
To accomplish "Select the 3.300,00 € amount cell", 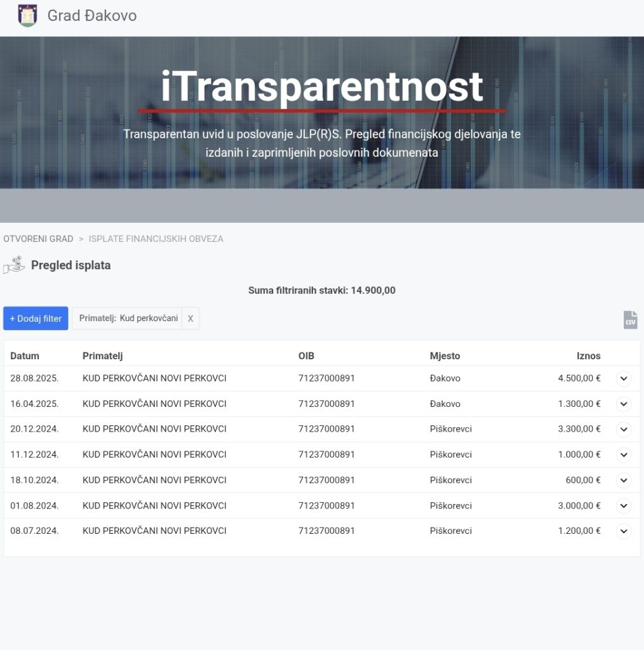I will (579, 429).
